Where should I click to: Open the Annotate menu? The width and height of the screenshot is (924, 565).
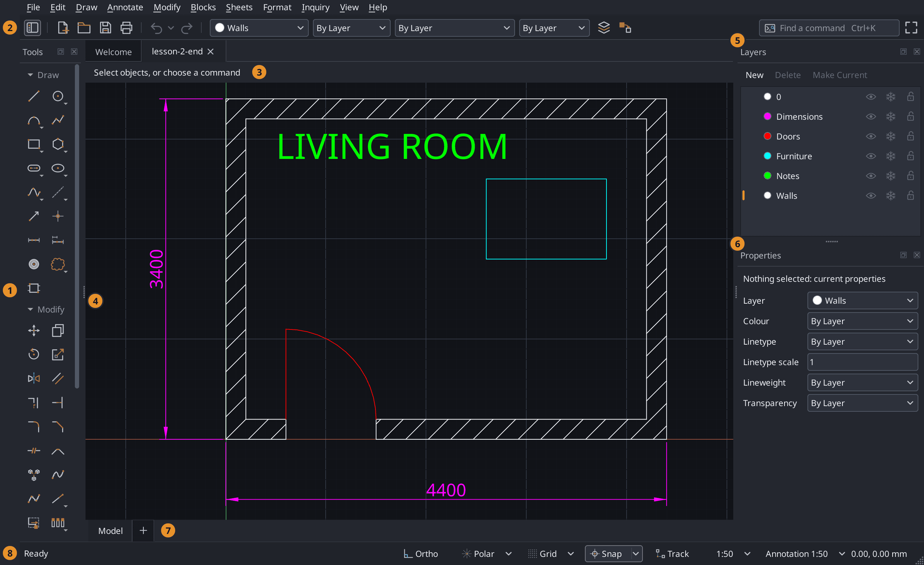click(x=125, y=7)
